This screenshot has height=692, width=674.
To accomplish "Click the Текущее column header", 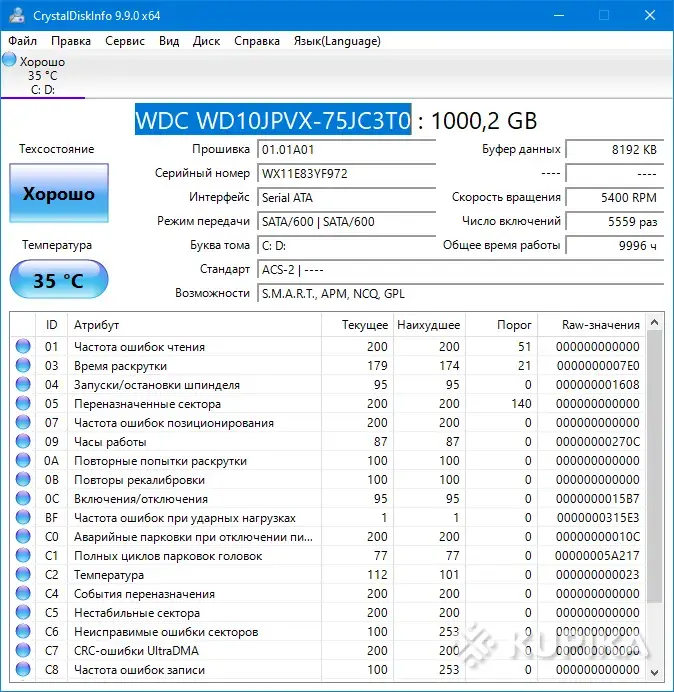I will (x=358, y=325).
